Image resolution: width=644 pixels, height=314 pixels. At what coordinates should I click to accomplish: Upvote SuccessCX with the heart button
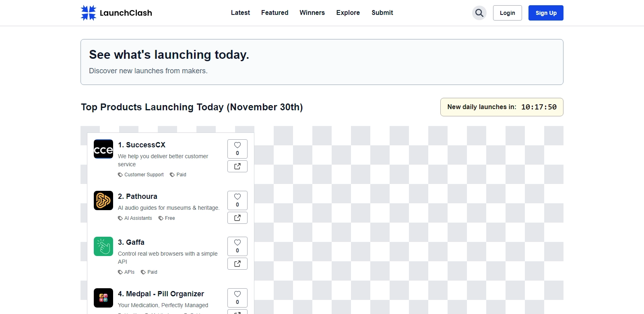click(237, 149)
